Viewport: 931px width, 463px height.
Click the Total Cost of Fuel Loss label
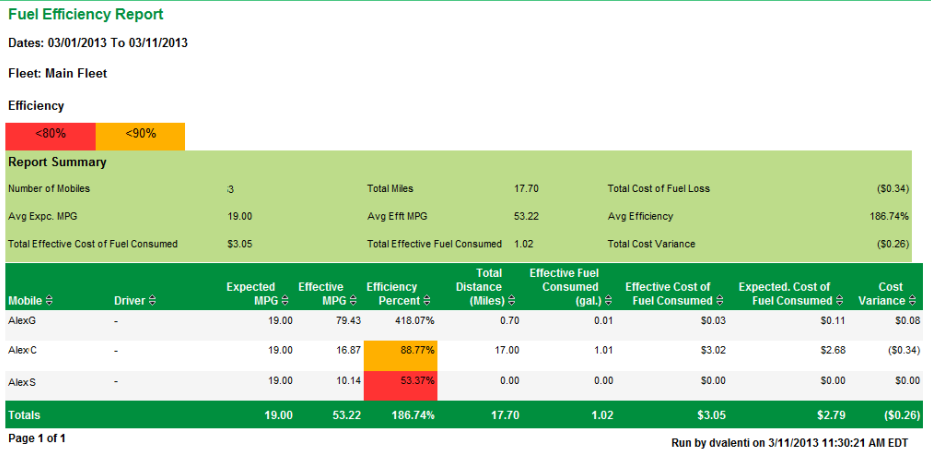tap(658, 189)
